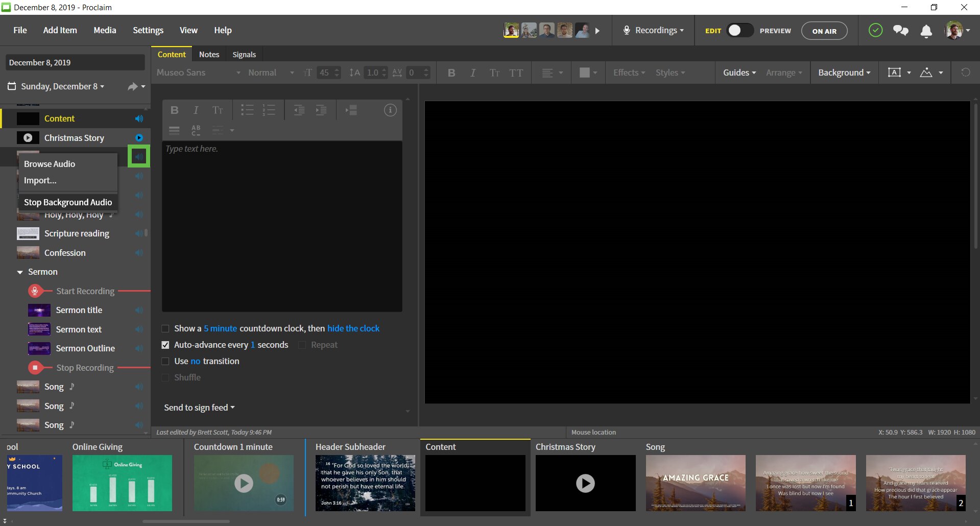Click the slide info icon
Screen dimensions: 980x526
[x=390, y=110]
